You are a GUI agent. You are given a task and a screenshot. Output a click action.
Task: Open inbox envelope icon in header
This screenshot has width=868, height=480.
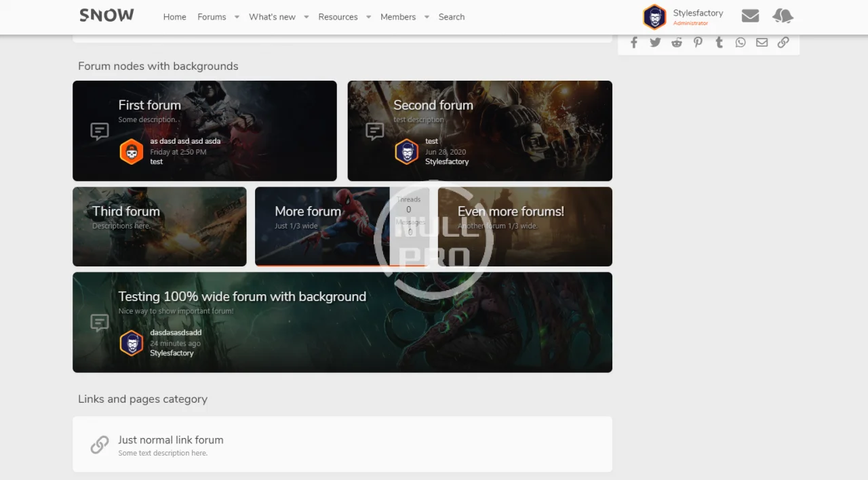750,16
